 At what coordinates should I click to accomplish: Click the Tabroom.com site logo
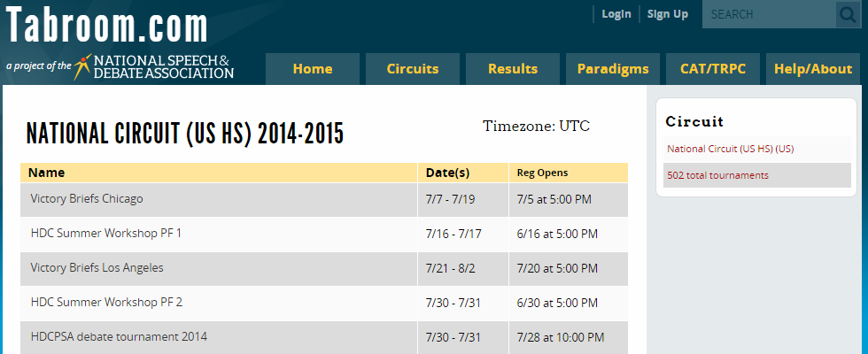(x=107, y=27)
